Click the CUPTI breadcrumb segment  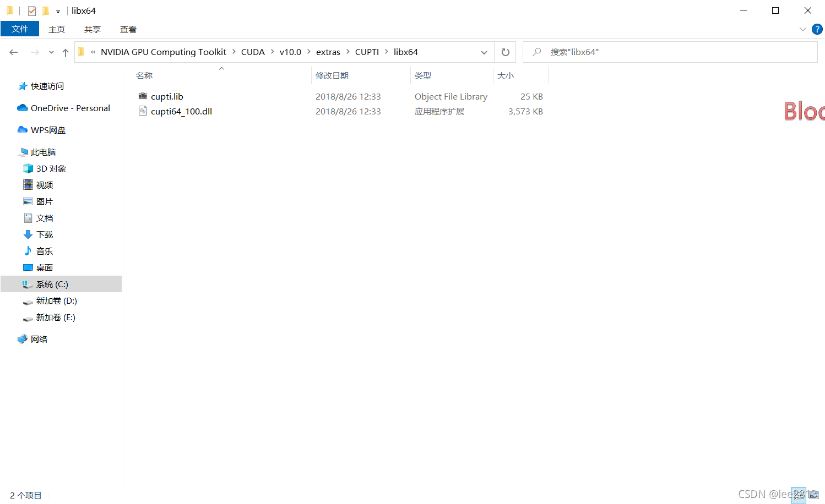coord(367,52)
